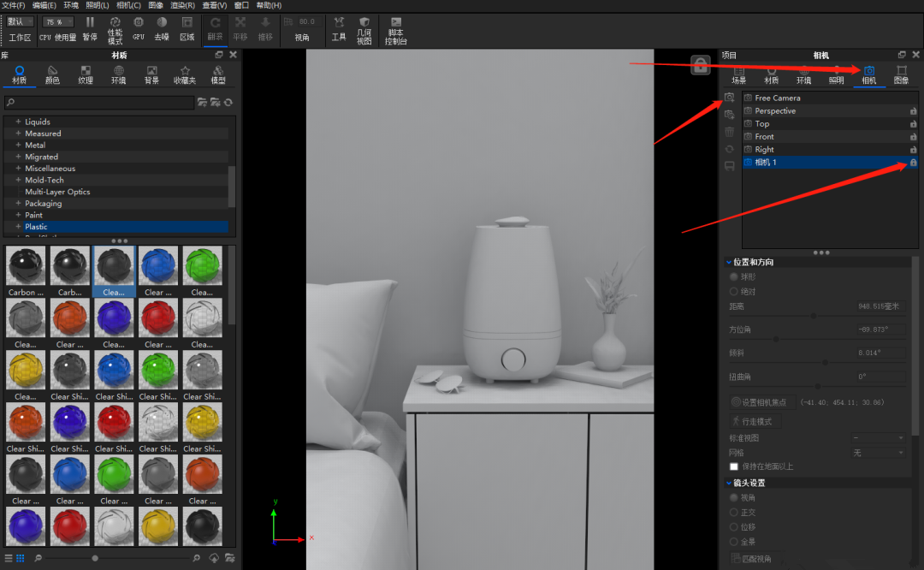Screen dimensions: 924x570
Task: Toggle the lock icon on 相机 1
Action: [913, 163]
